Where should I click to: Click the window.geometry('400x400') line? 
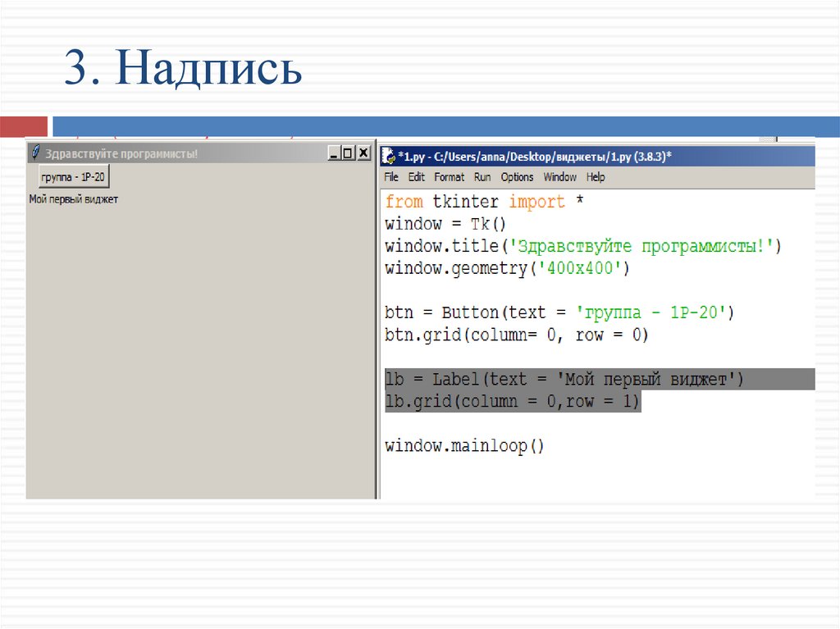(x=507, y=268)
